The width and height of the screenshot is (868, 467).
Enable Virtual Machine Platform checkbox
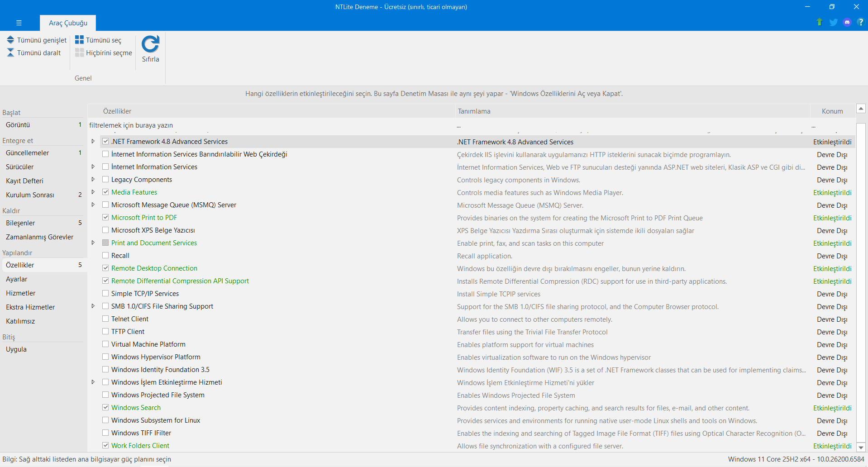point(105,344)
